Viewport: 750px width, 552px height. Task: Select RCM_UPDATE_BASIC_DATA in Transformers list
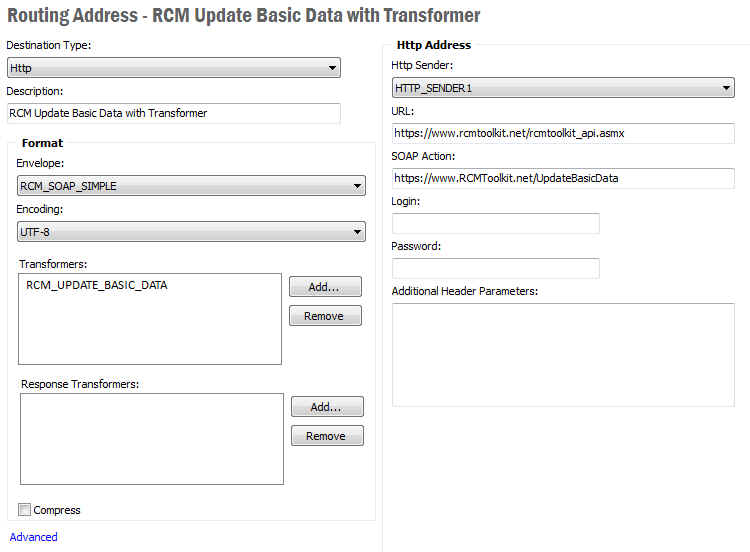(97, 285)
